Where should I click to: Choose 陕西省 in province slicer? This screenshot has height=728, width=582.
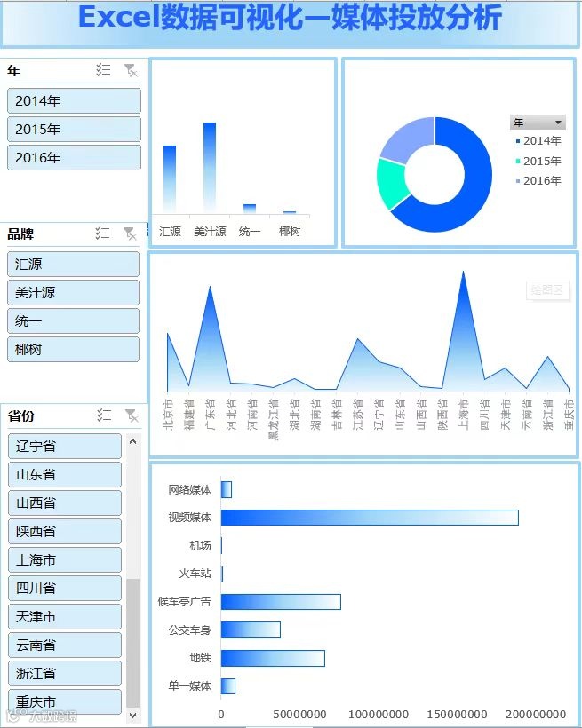pos(65,531)
